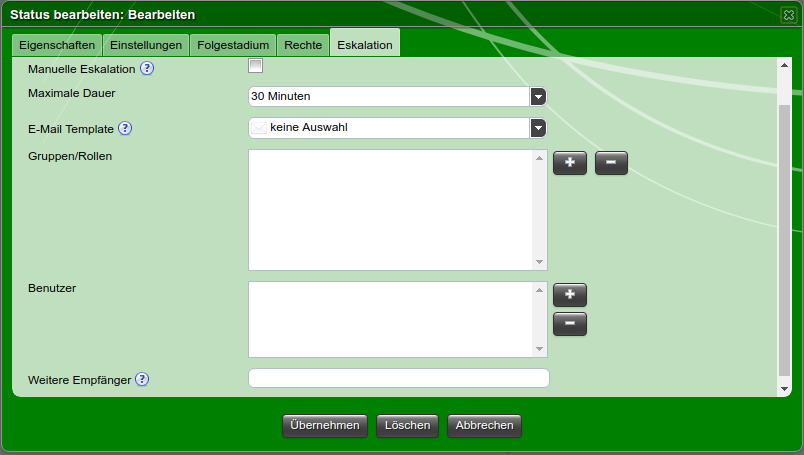
Task: Open help icon beside E-Mail Template
Action: tap(125, 128)
